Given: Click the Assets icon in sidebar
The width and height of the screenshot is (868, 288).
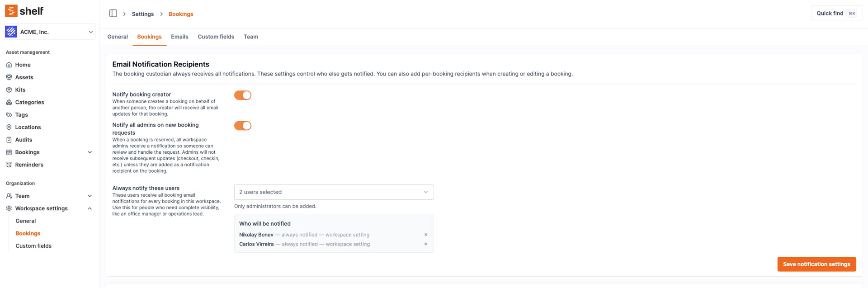Looking at the screenshot, I should tap(9, 77).
